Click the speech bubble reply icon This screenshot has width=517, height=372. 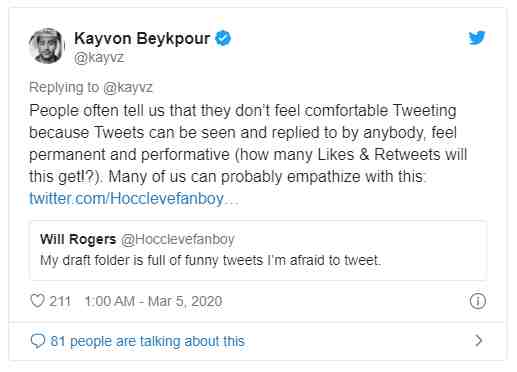click(x=38, y=341)
